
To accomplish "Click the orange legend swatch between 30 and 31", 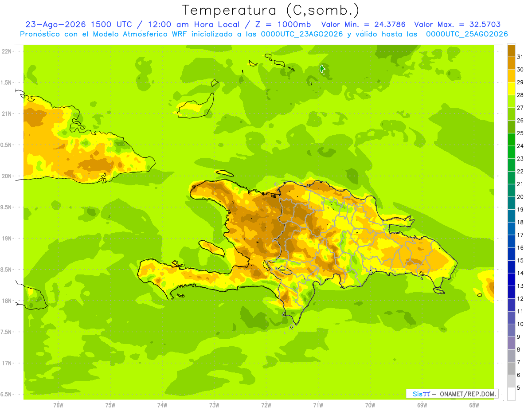I will 511,63.
